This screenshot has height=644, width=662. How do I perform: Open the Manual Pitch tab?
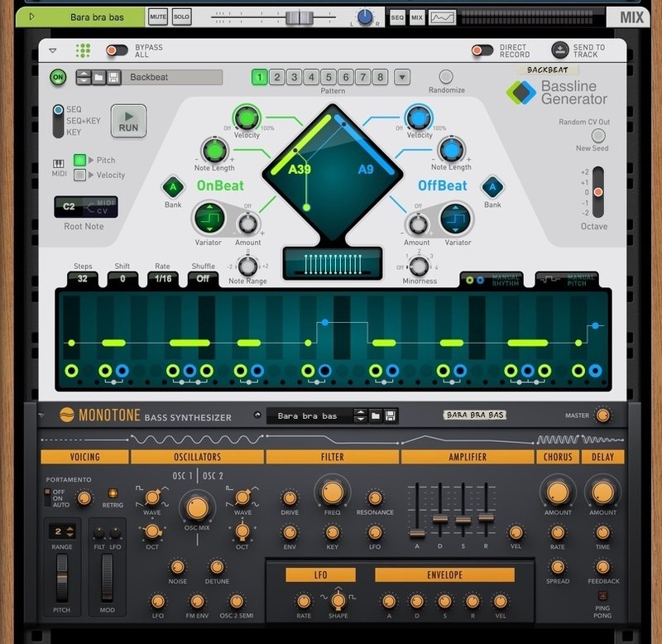tap(567, 281)
